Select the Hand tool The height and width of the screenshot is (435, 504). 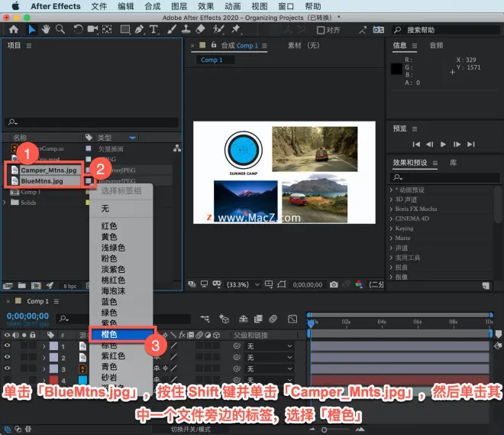pyautogui.click(x=46, y=30)
